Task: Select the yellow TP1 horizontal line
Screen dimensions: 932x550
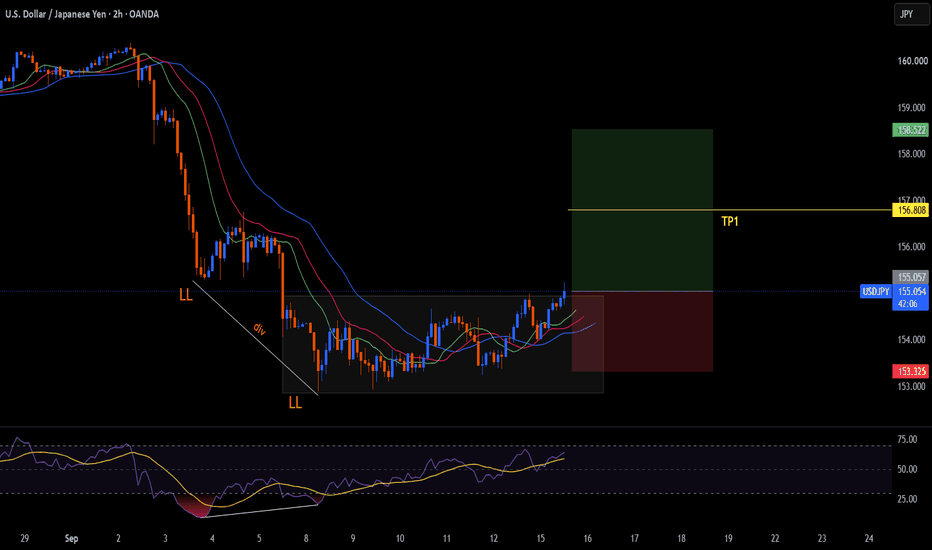Action: point(730,210)
